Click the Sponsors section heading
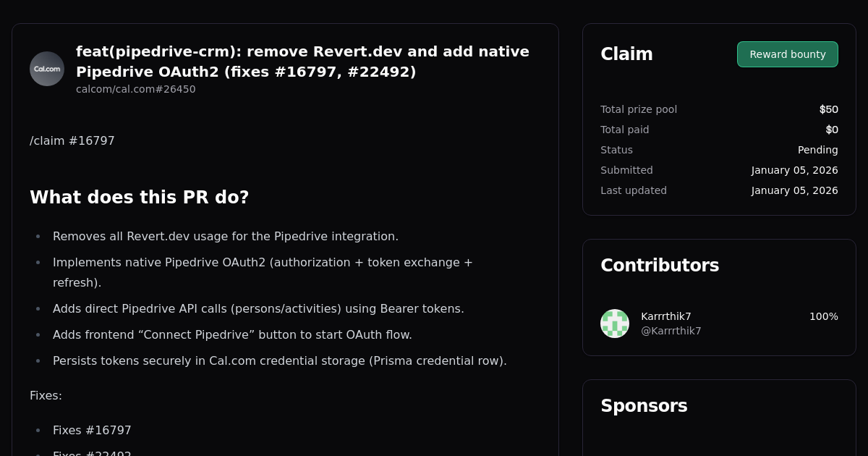Image resolution: width=868 pixels, height=456 pixels. [x=644, y=406]
